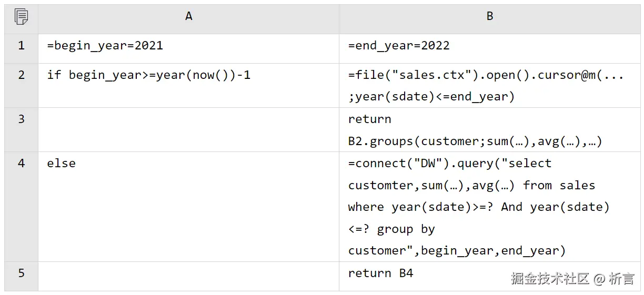Click empty cell A5
This screenshot has width=644, height=295.
(188, 276)
